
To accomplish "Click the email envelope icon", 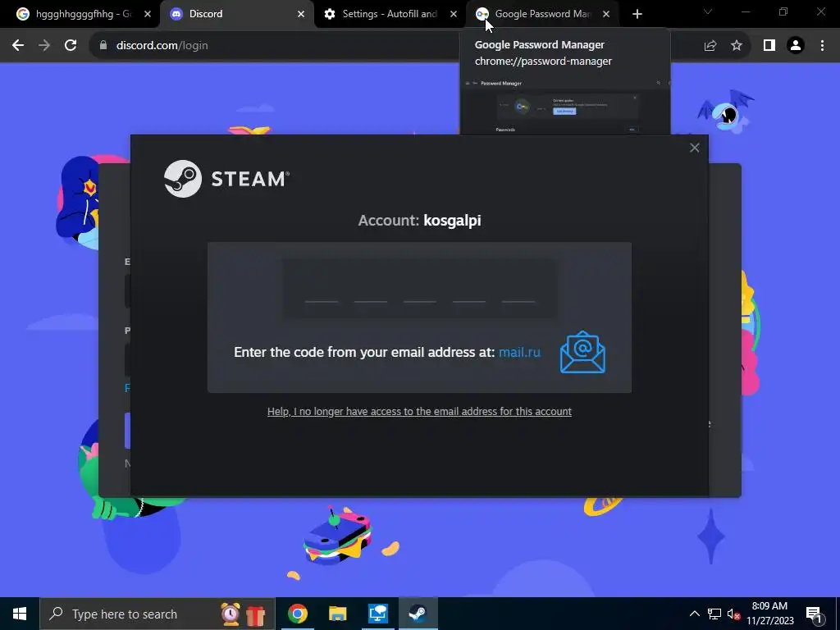I will point(582,352).
